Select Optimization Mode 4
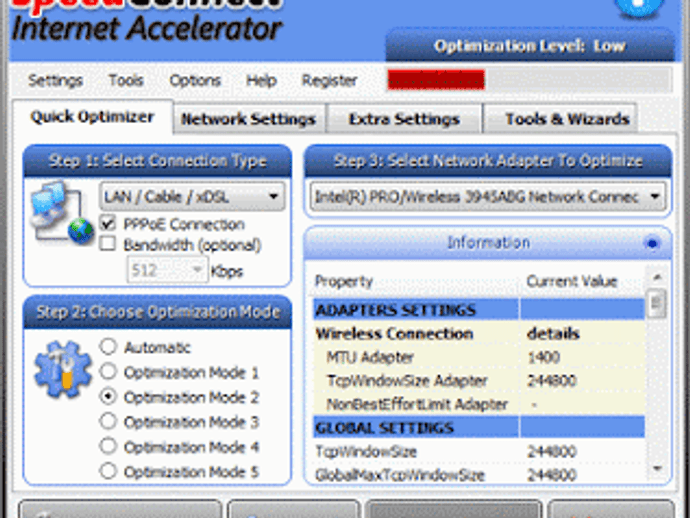690x518 pixels. pyautogui.click(x=108, y=446)
